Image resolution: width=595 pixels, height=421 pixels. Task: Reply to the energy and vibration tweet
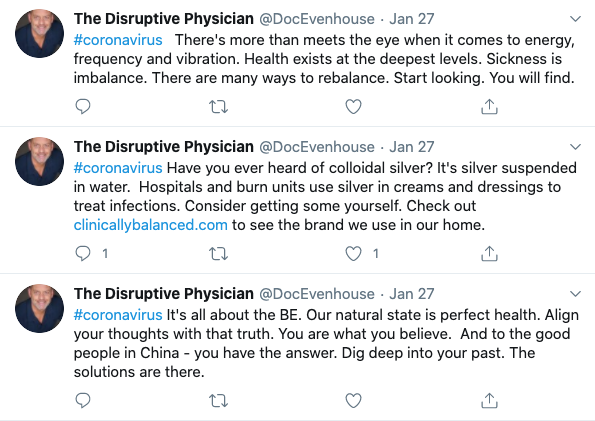[x=83, y=106]
